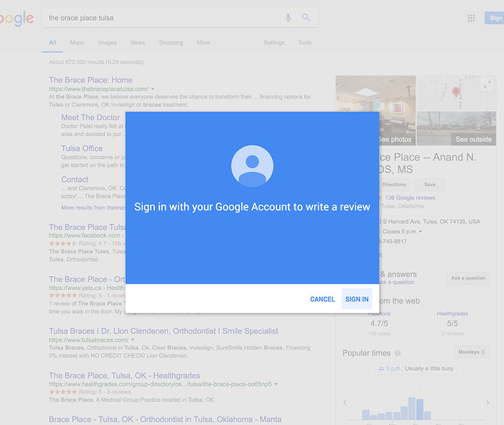Switch to the Shopping tab

171,43
